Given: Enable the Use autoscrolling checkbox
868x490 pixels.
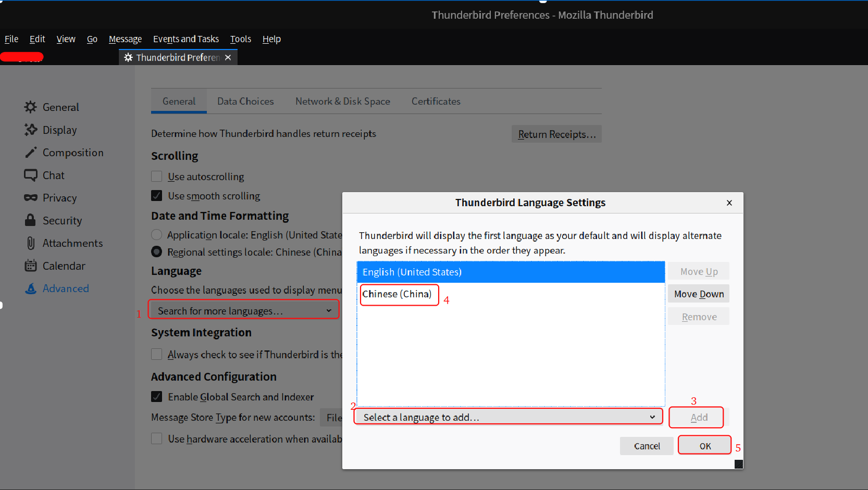Looking at the screenshot, I should click(x=156, y=177).
